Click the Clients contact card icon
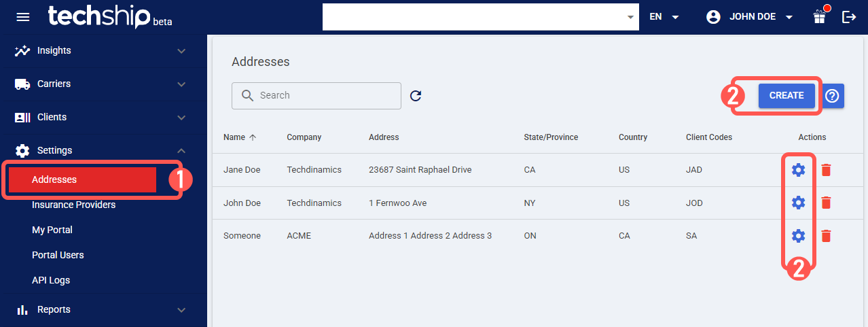Screen dimensions: 868x327 pyautogui.click(x=22, y=117)
